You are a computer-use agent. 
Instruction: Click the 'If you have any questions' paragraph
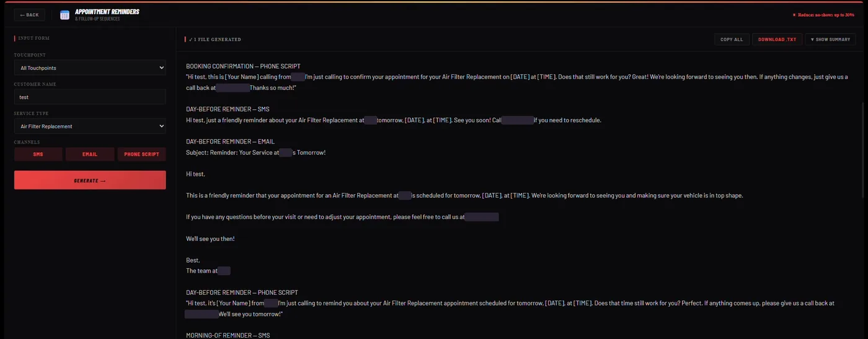[342, 217]
